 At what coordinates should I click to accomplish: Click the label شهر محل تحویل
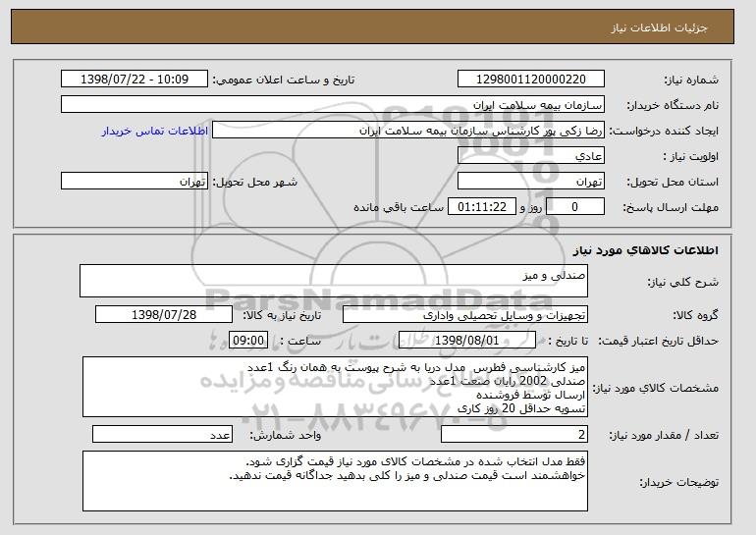pyautogui.click(x=255, y=183)
